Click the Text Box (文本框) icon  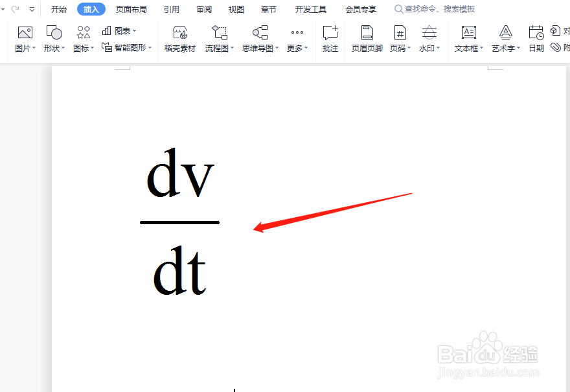[x=468, y=32]
